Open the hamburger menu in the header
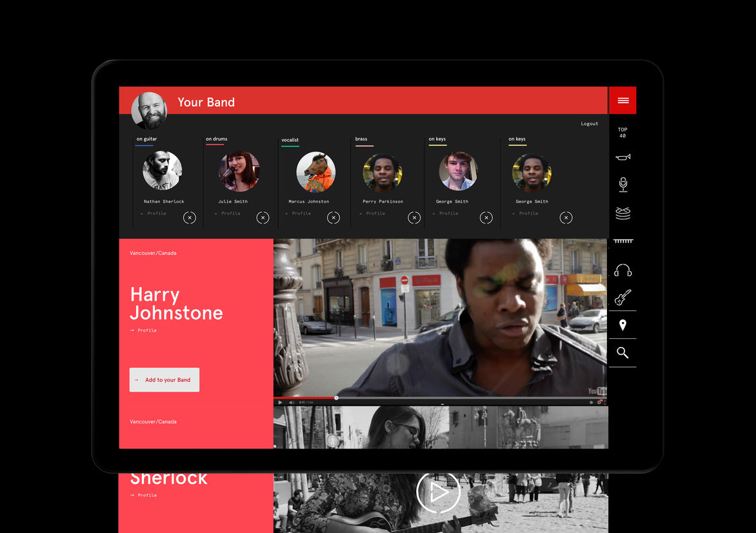 (x=622, y=101)
